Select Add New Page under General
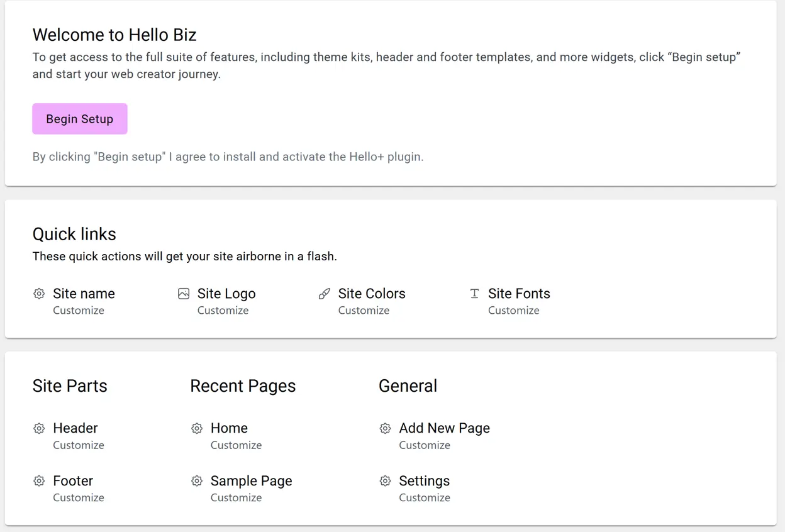Viewport: 785px width, 532px height. tap(444, 428)
